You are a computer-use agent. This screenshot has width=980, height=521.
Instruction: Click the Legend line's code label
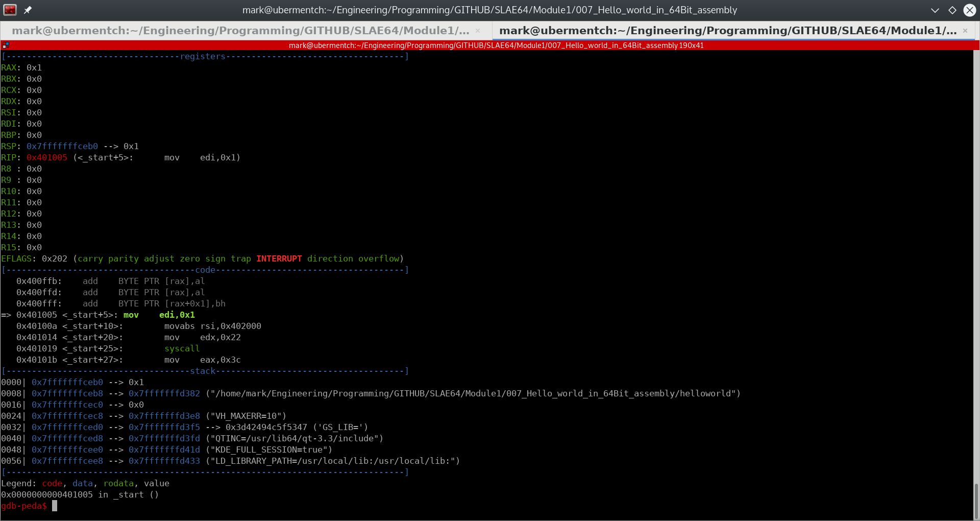click(x=52, y=483)
